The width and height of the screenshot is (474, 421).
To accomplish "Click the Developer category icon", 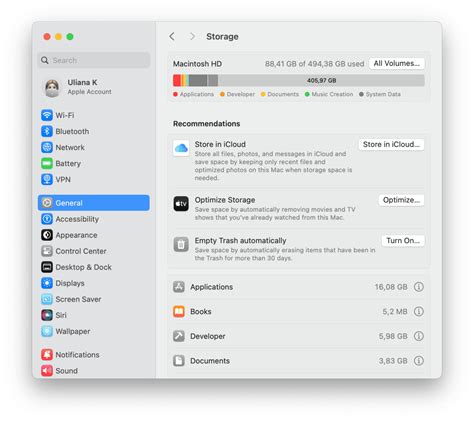I will tap(179, 336).
